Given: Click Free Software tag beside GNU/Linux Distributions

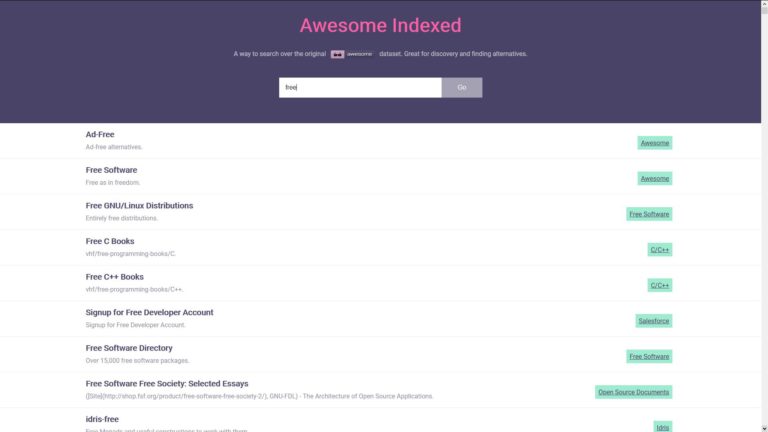Looking at the screenshot, I should pyautogui.click(x=649, y=214).
